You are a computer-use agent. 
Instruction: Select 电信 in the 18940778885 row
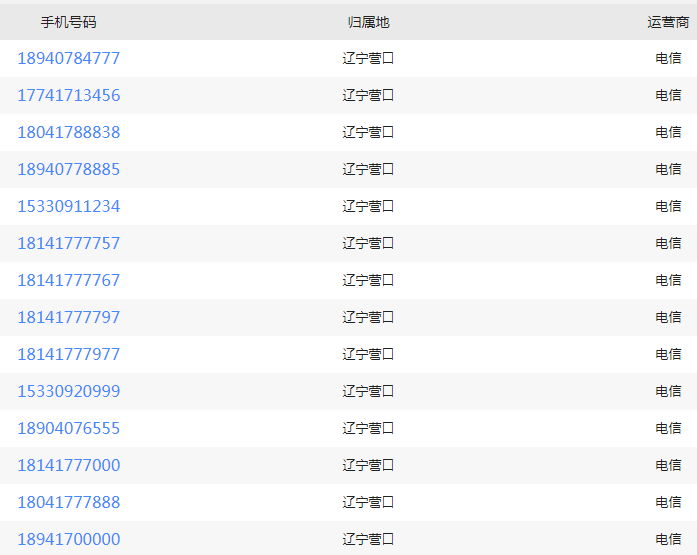668,169
